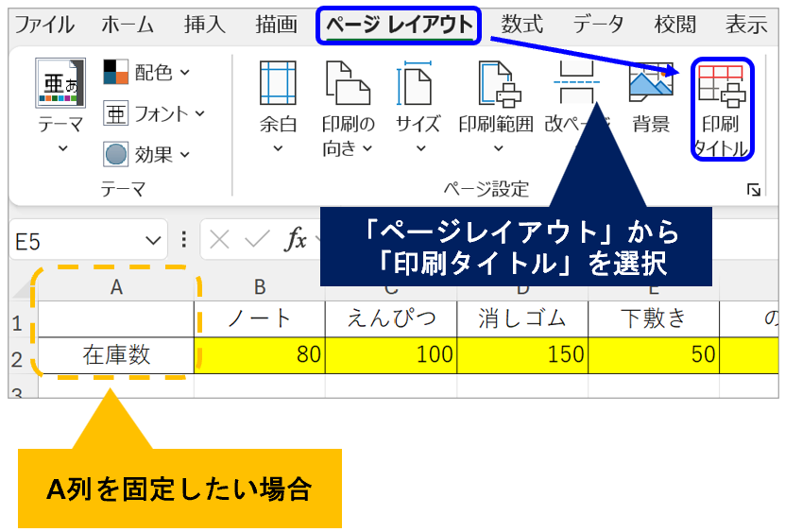Select column A header

[x=116, y=287]
